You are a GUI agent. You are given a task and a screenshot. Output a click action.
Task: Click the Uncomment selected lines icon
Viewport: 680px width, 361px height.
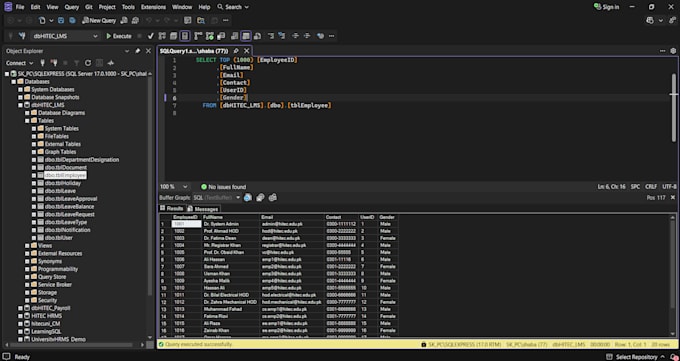[282, 36]
